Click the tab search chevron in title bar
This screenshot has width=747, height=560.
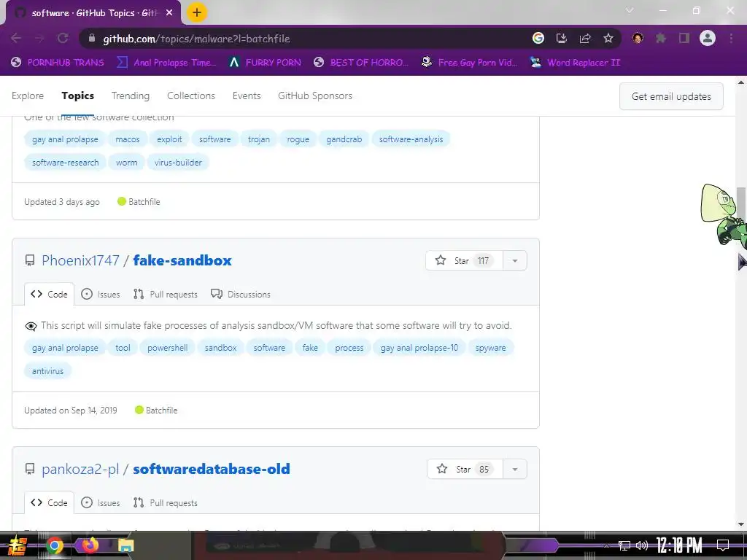[630, 10]
